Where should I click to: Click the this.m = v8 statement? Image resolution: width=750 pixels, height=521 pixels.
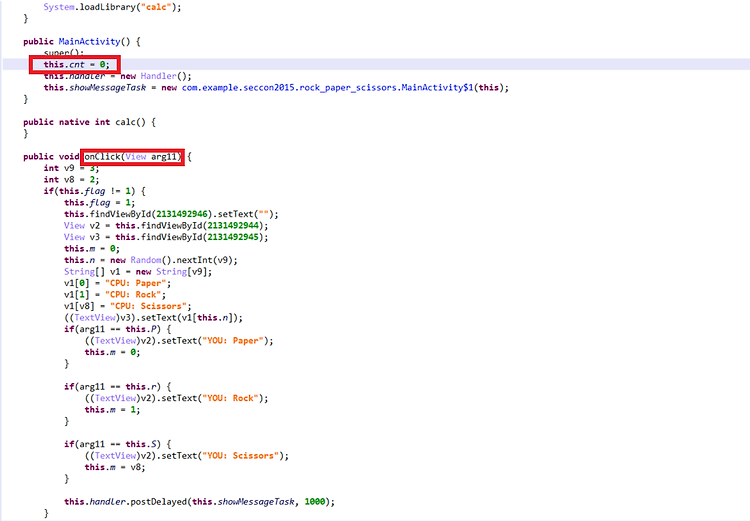[115, 467]
